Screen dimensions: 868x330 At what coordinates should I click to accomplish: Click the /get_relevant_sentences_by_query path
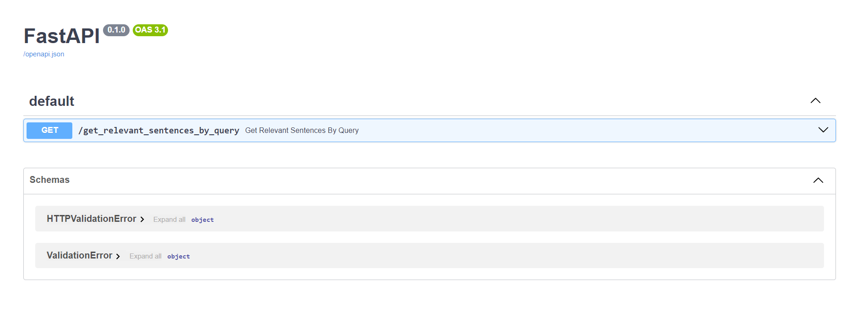click(158, 131)
